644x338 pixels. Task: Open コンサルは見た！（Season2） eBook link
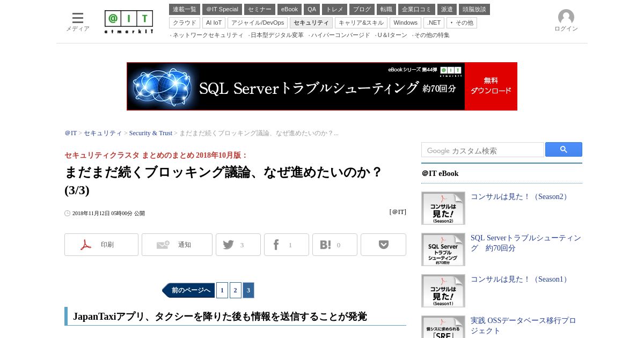coord(521,197)
